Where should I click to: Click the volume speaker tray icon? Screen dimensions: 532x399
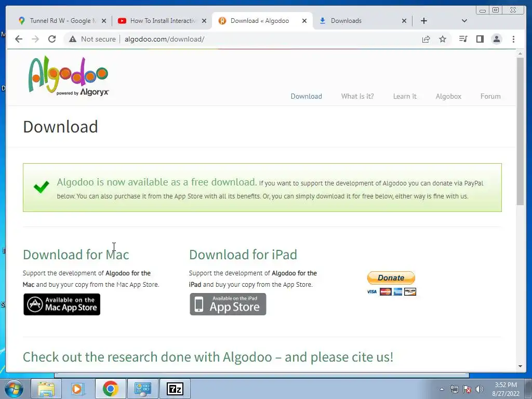pos(480,390)
